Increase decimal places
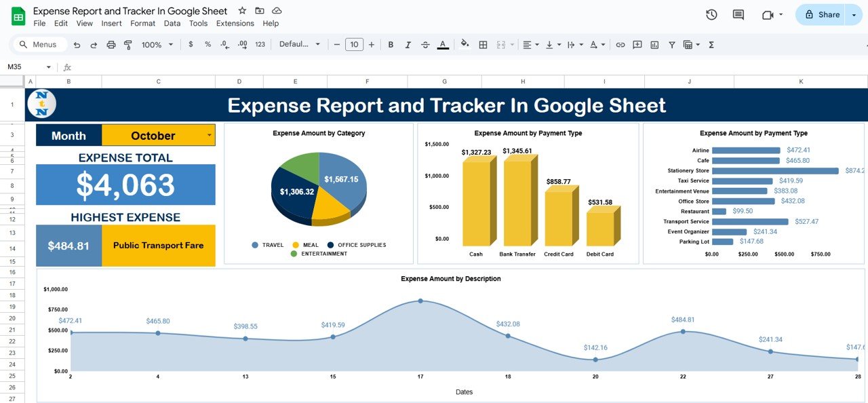Screen dimensions: 868x403 pyautogui.click(x=243, y=45)
